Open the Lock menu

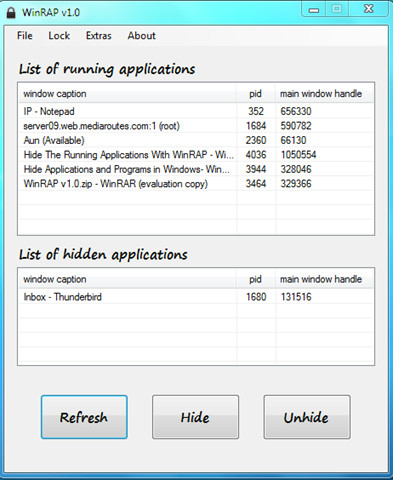(x=59, y=36)
